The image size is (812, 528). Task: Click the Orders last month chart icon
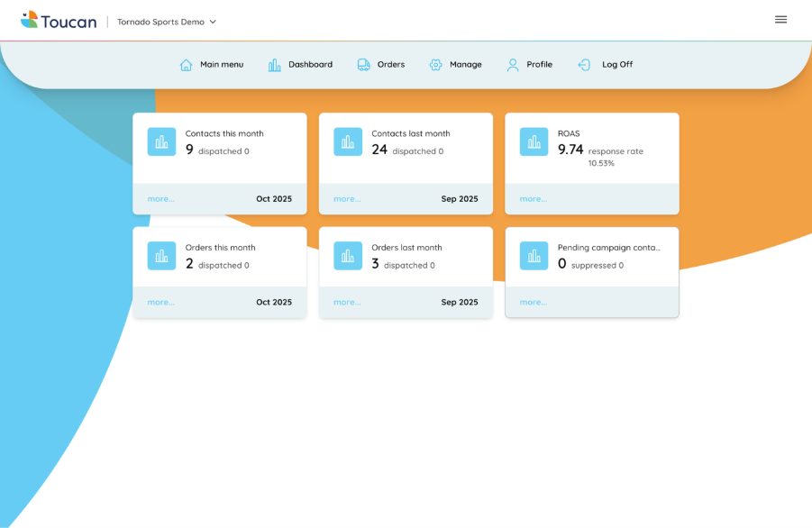tap(348, 256)
